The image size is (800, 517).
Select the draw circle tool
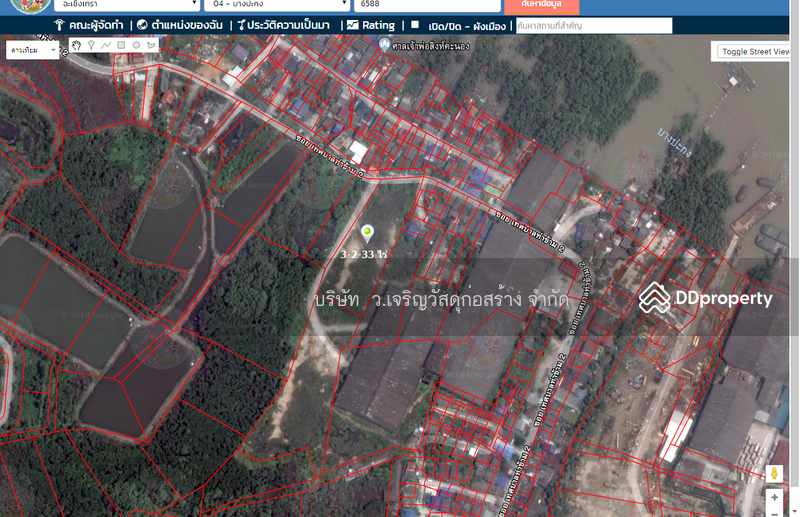tap(136, 45)
